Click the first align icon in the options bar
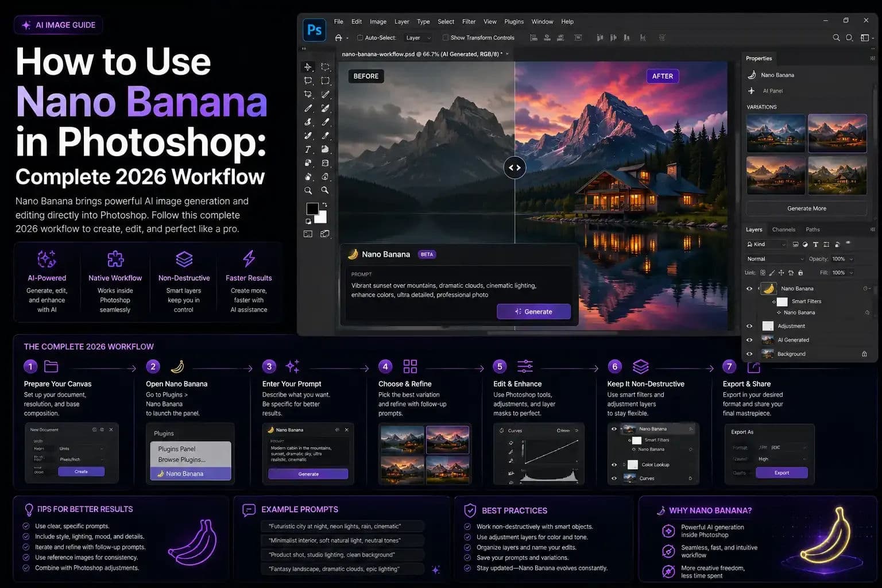Viewport: 882px width, 588px height. (x=533, y=38)
